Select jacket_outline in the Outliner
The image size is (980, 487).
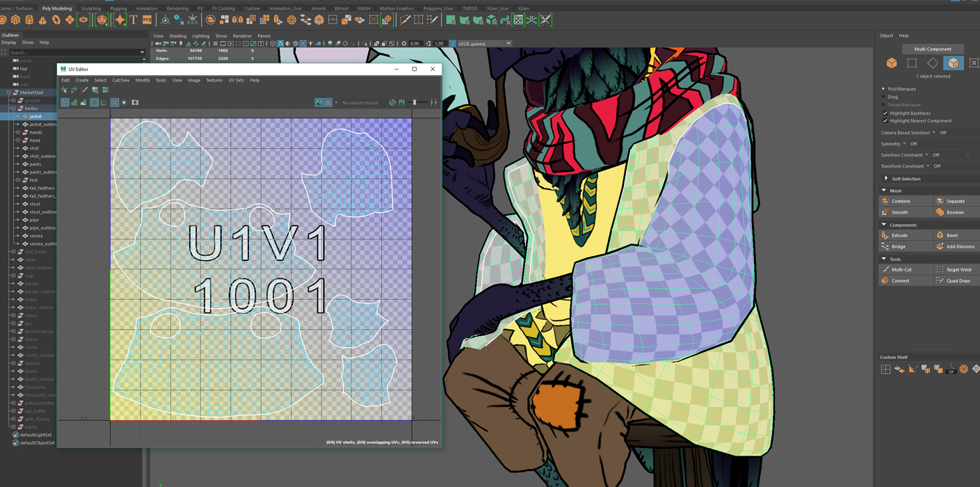42,125
